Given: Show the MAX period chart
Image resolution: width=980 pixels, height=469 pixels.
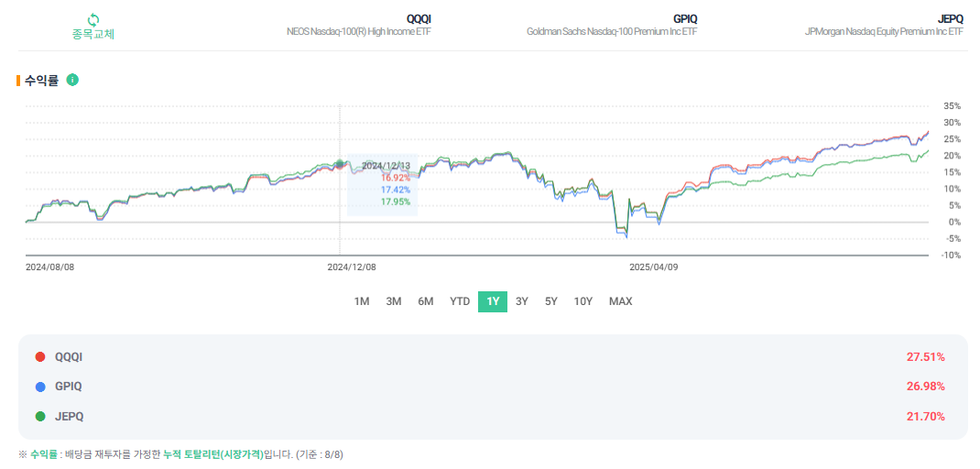Looking at the screenshot, I should [621, 301].
